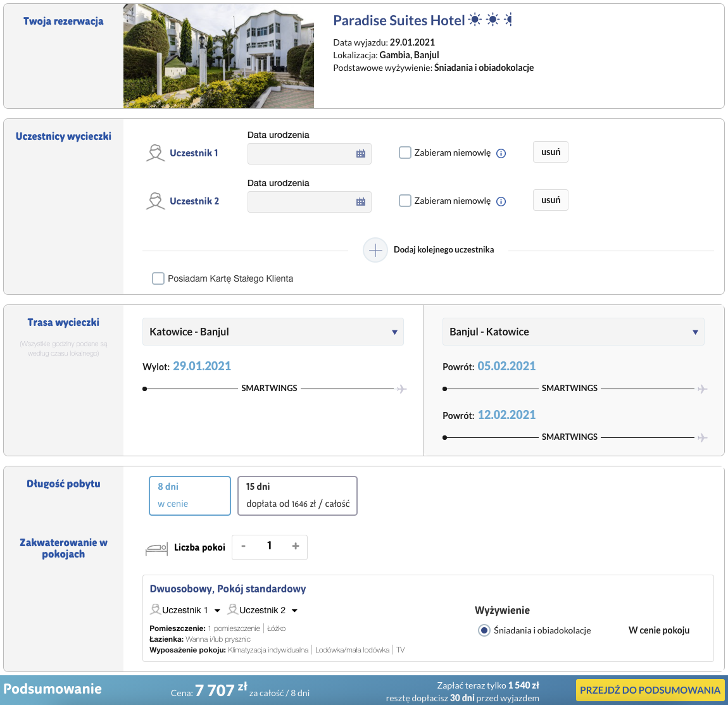Check Zabieram niemowlę for Uczestnik 2

click(x=405, y=201)
